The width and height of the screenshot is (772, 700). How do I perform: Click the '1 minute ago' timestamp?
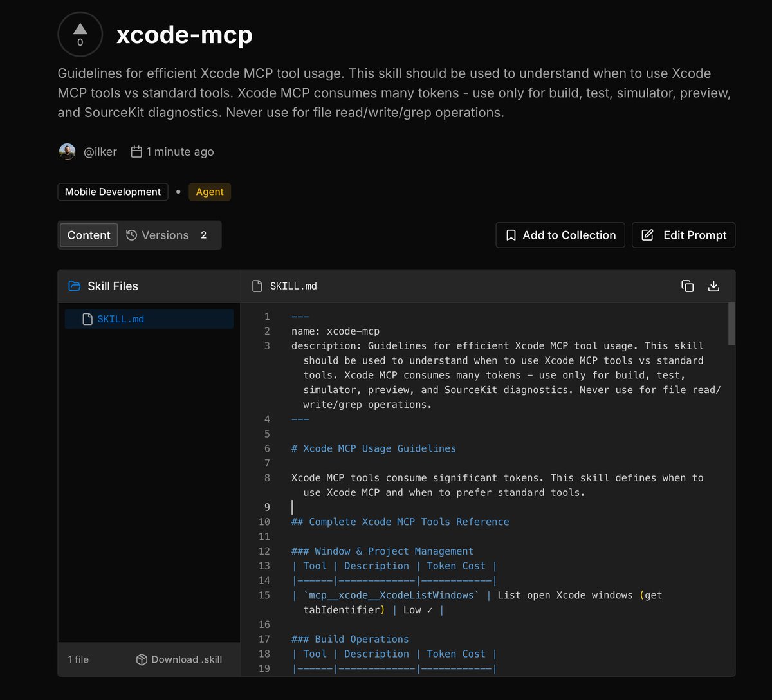coord(179,152)
